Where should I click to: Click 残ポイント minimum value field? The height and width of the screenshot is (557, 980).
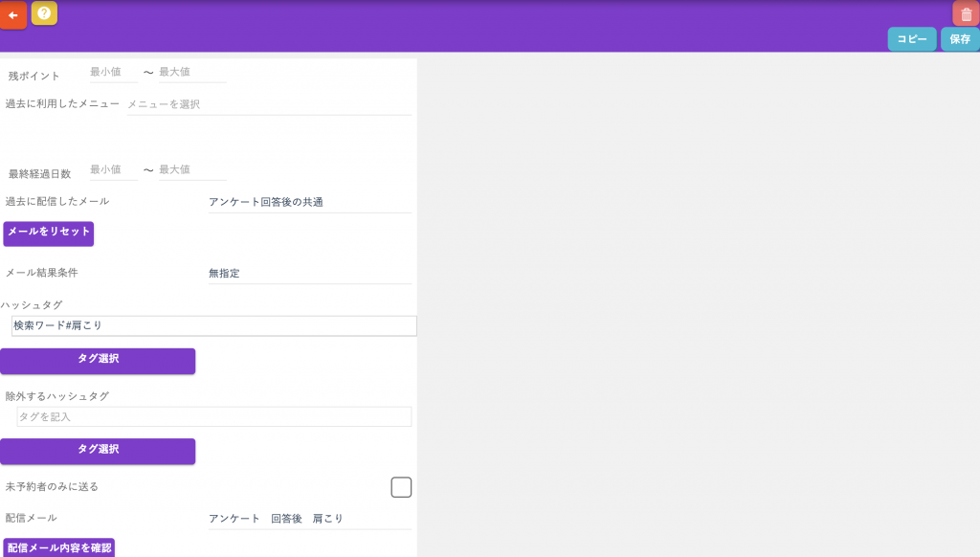click(x=113, y=73)
